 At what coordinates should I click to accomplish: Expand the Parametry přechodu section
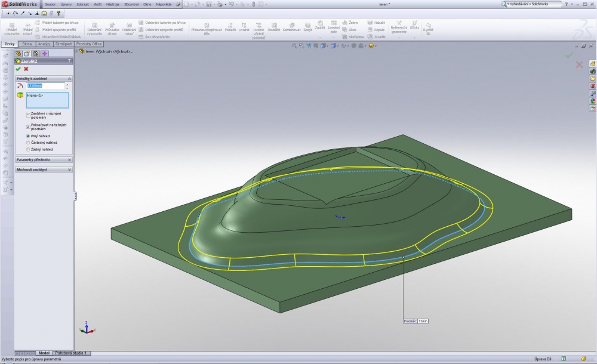click(69, 159)
